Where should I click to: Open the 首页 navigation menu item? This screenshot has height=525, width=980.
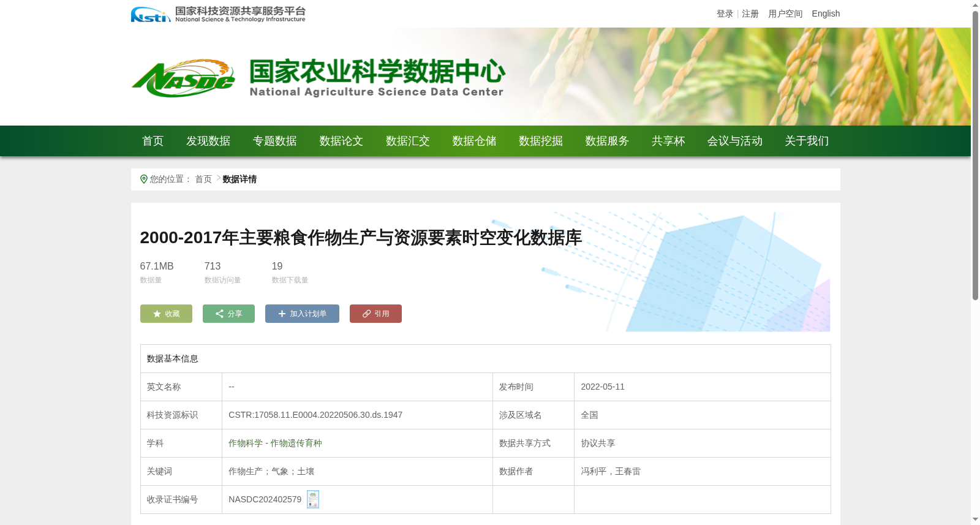(x=153, y=141)
